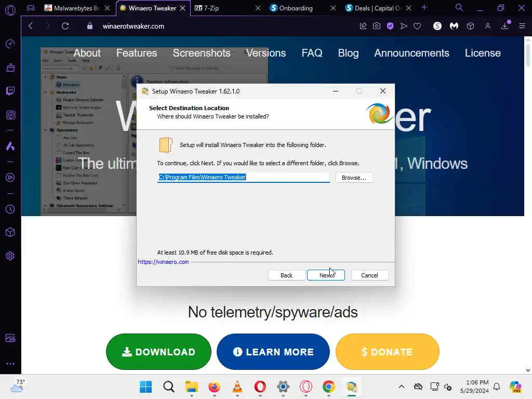Click Browse to choose folder
Screen dimensions: 532x399
pos(354,178)
